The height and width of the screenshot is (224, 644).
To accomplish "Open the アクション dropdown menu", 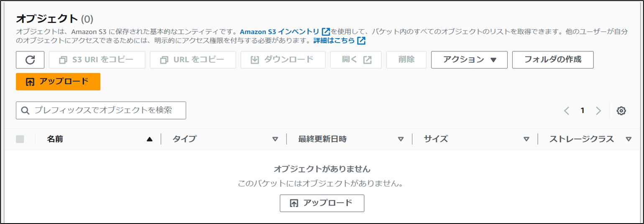I will point(469,60).
